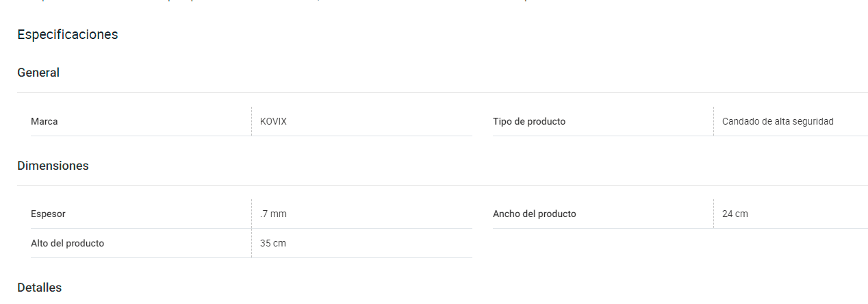Click the divider line under Dimensiones heading
Image resolution: width=868 pixels, height=304 pixels.
pyautogui.click(x=442, y=185)
